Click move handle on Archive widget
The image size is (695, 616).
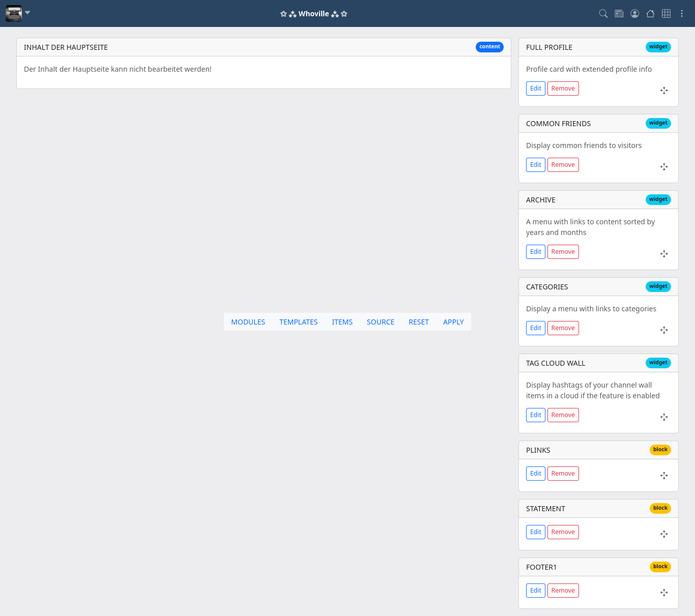pyautogui.click(x=664, y=254)
